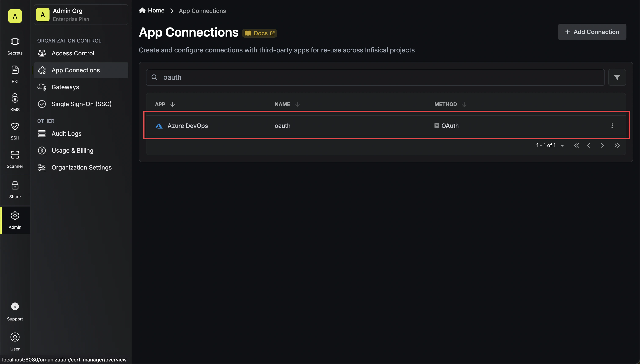Click the Azure DevOps app cell
The width and height of the screenshot is (640, 364).
point(188,126)
